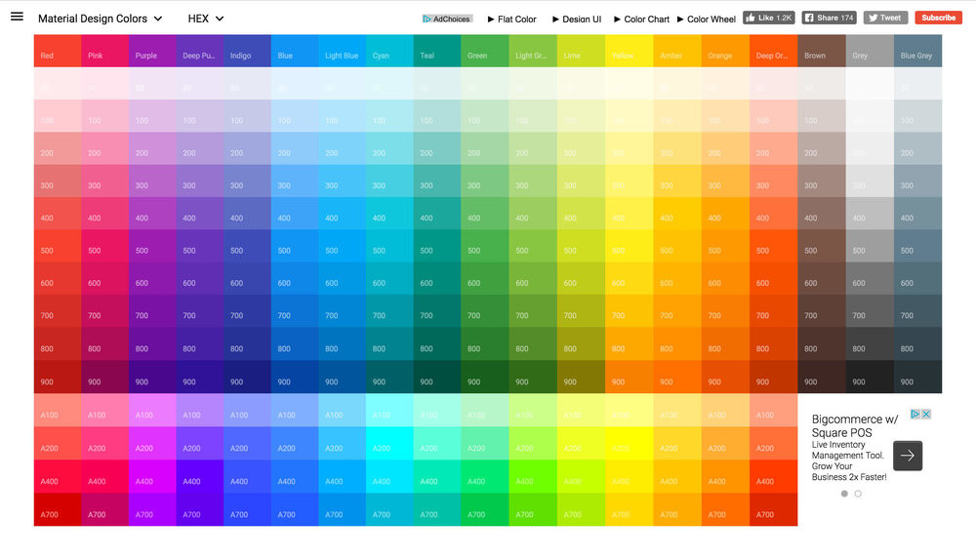Screen dimensions: 976x560
Task: Select the Blue Grey 700 swatch
Action: pos(917,310)
